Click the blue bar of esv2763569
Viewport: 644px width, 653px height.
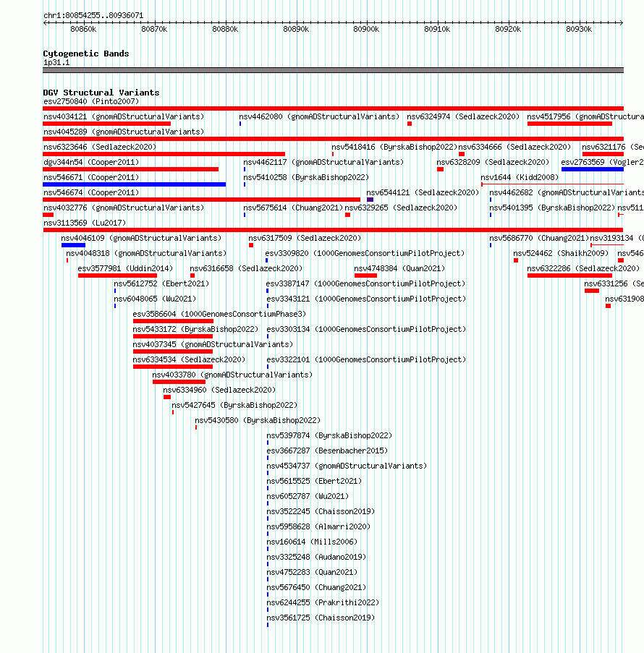coord(593,169)
